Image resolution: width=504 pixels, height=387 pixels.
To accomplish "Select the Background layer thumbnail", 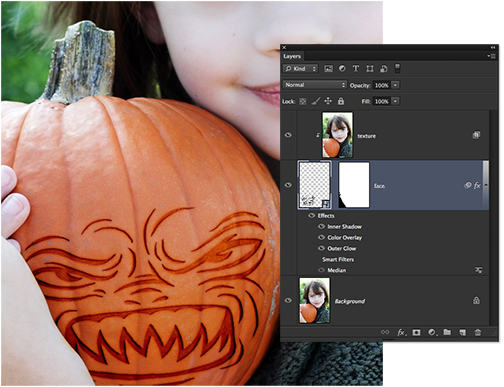I will coord(315,301).
